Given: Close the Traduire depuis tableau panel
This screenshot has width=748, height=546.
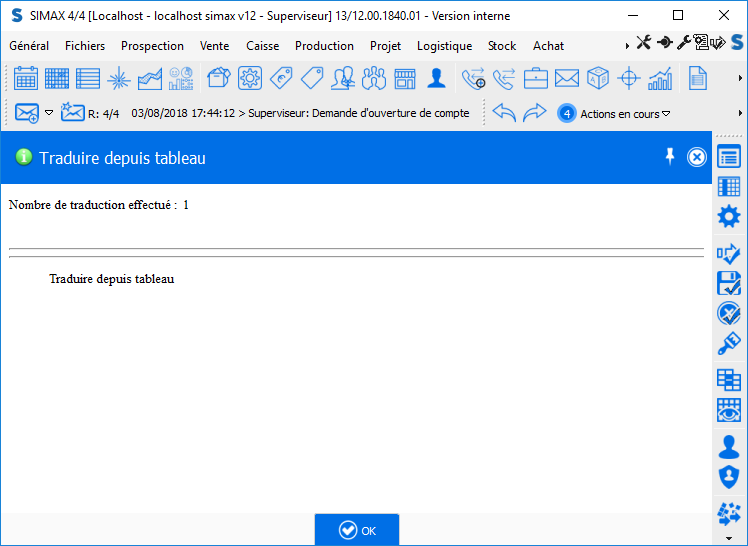Looking at the screenshot, I should [697, 157].
